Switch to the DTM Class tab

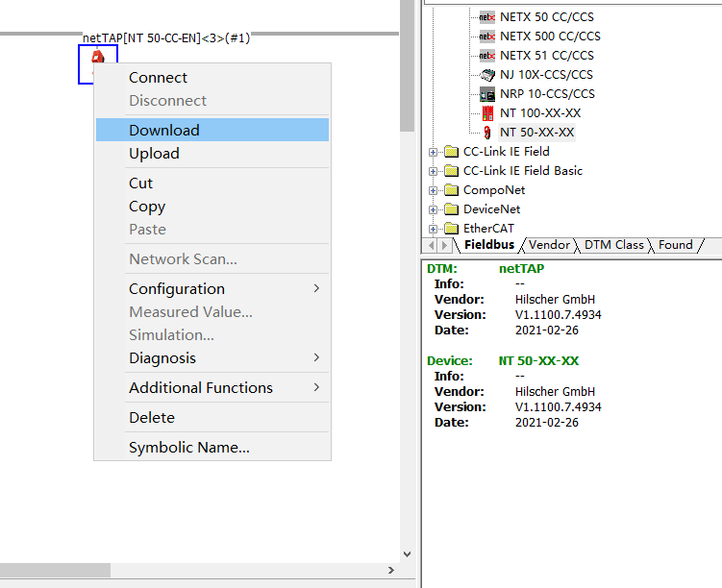[613, 245]
